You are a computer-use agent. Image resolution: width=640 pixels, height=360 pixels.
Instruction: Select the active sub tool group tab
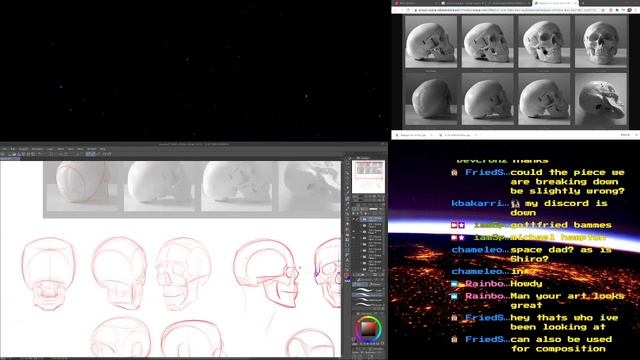point(360,284)
